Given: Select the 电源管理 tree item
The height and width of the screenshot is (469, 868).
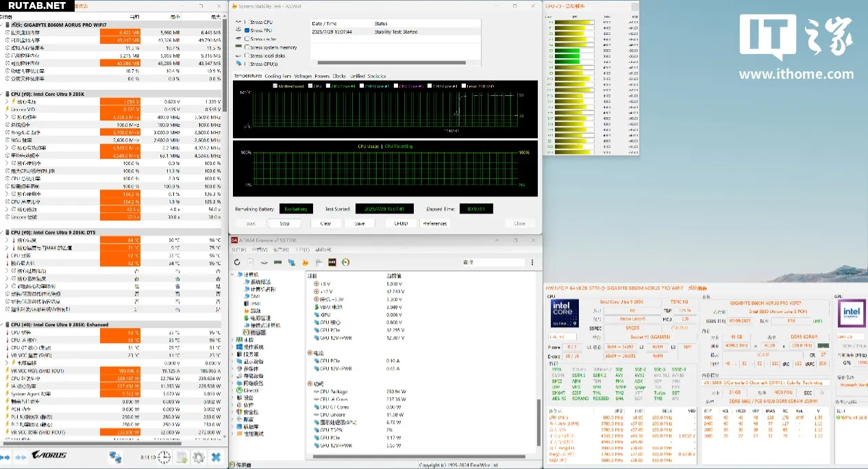Looking at the screenshot, I should pyautogui.click(x=260, y=318).
